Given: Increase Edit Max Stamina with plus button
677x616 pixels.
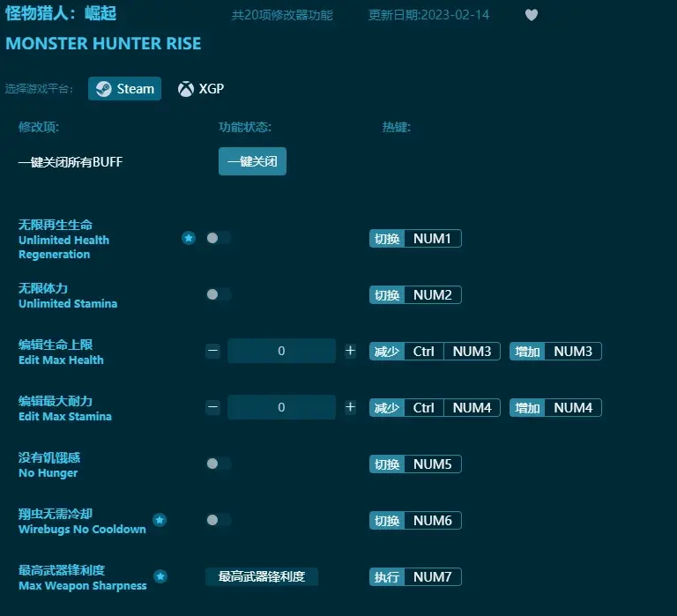Looking at the screenshot, I should (x=350, y=407).
